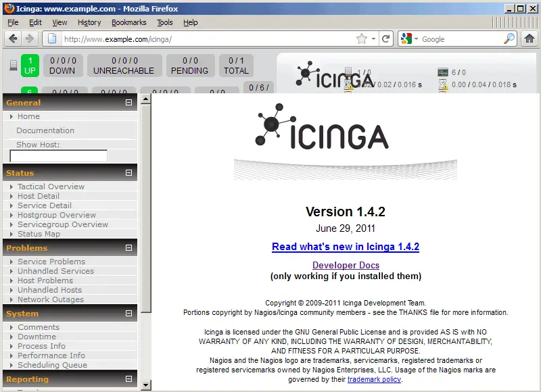Open the View menu
This screenshot has width=541, height=392.
[x=60, y=22]
